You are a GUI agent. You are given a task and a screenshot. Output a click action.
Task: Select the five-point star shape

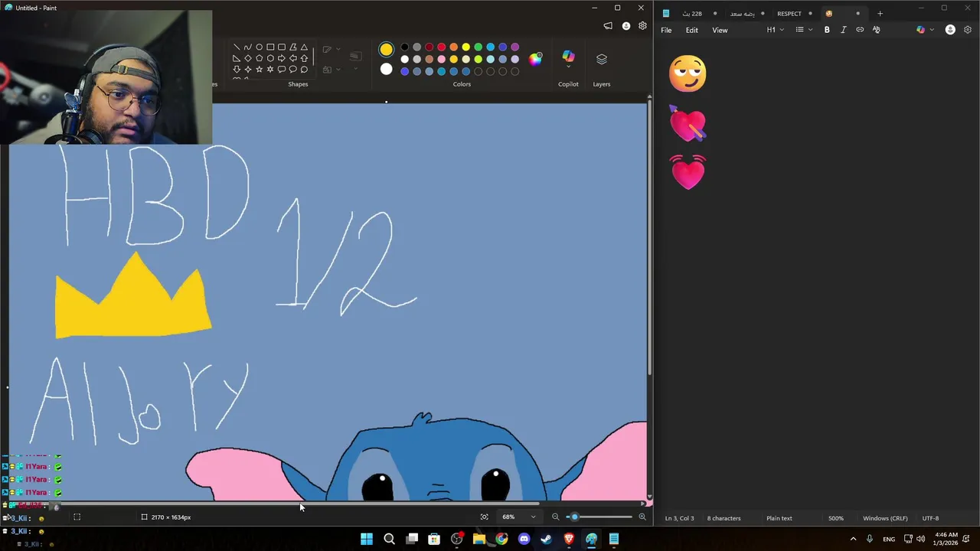[x=259, y=69]
